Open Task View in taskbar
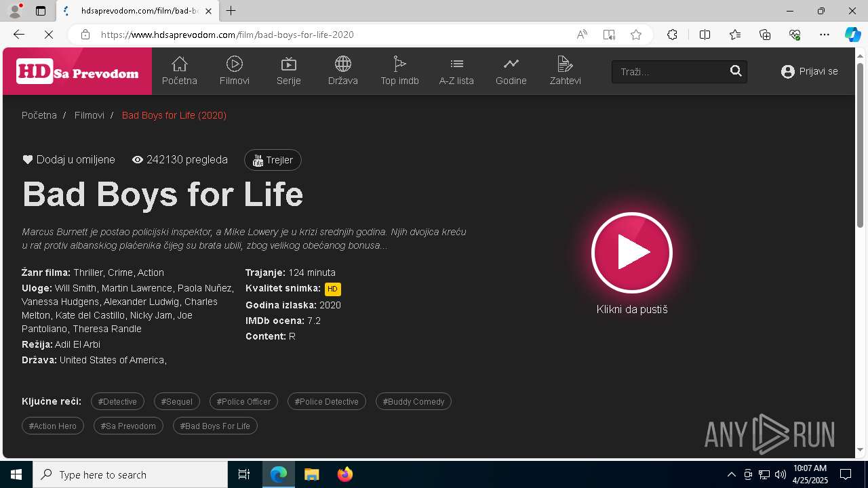This screenshot has width=868, height=488. (244, 474)
